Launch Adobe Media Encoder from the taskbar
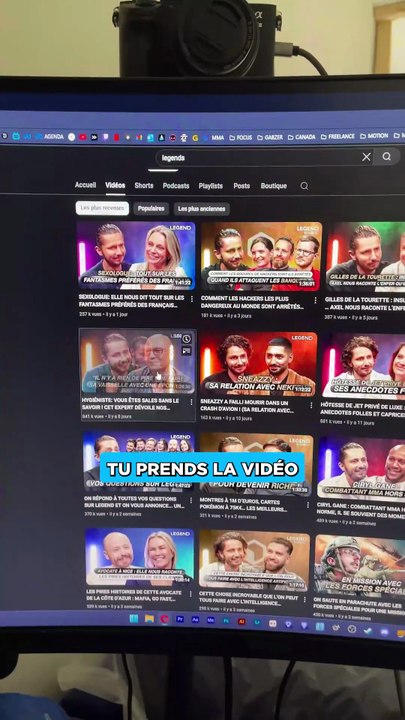 point(211,620)
